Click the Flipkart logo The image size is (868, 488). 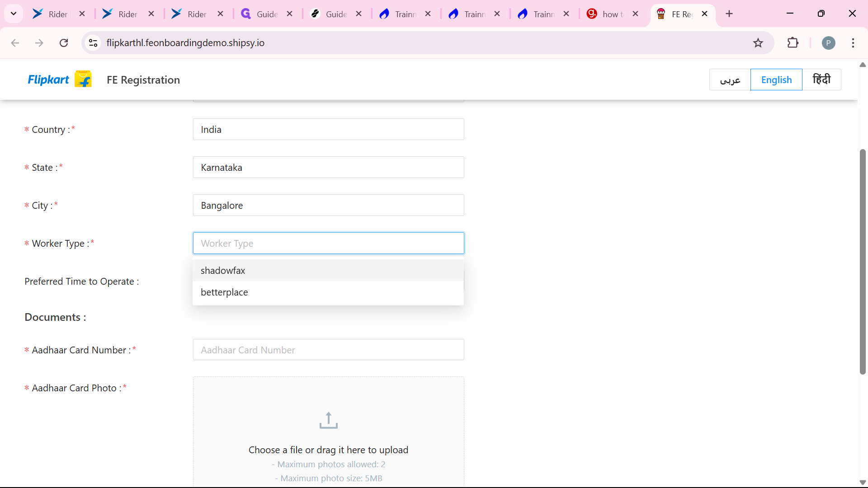[x=60, y=80]
